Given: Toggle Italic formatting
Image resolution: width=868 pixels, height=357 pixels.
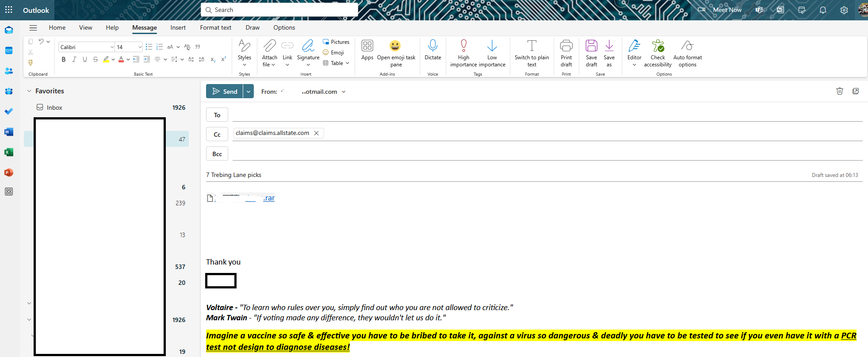Looking at the screenshot, I should pyautogui.click(x=74, y=59).
